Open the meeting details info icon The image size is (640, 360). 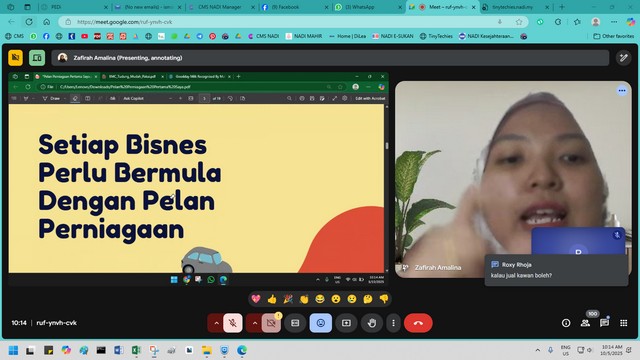(x=566, y=323)
